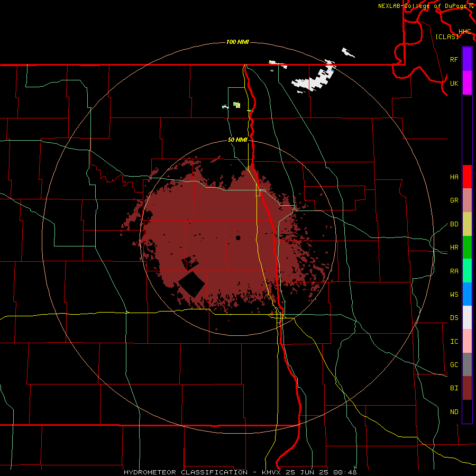Click the Hydrometeor Classification KMVX caption
The image size is (476, 476).
point(240,472)
